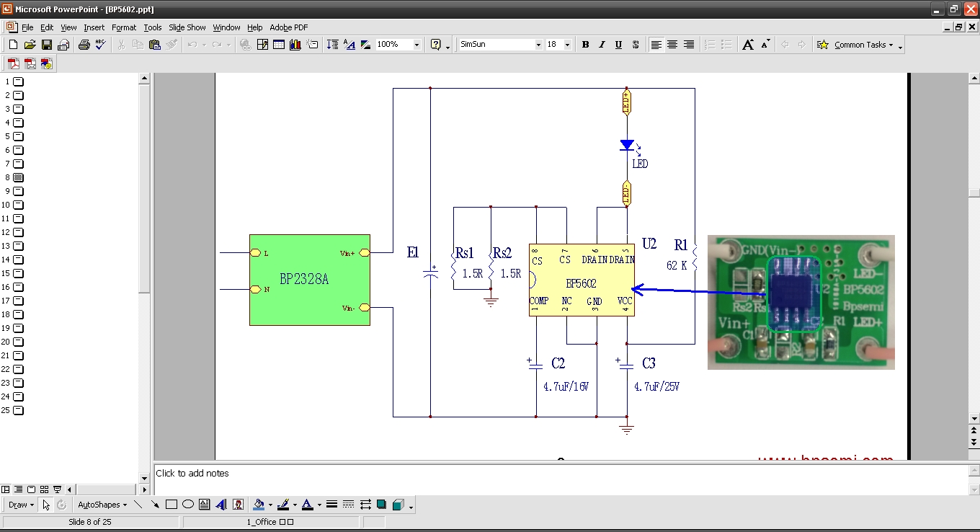Choose the Arrow drawing tool
Screen dimensions: 980x532
point(155,505)
